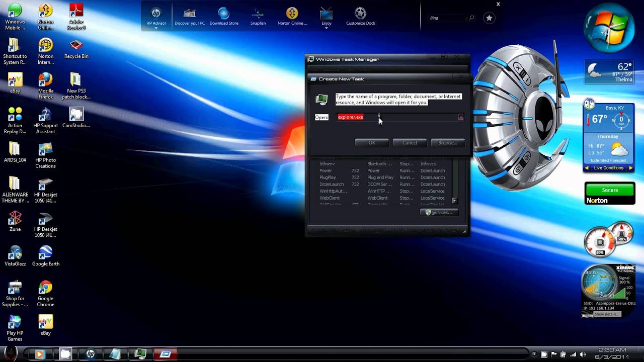Open the Extended Forecast link
The image size is (644, 362).
(608, 160)
